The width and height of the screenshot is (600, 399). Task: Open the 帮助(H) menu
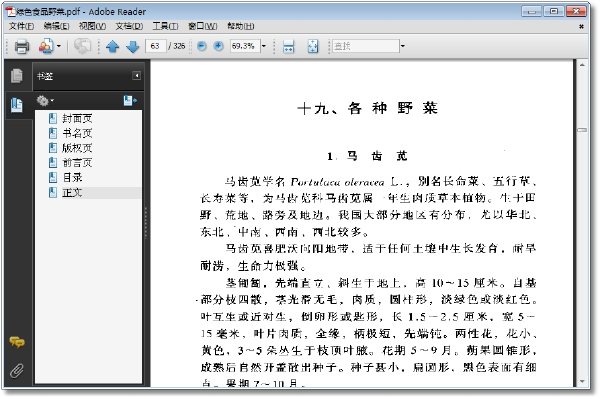(x=241, y=26)
